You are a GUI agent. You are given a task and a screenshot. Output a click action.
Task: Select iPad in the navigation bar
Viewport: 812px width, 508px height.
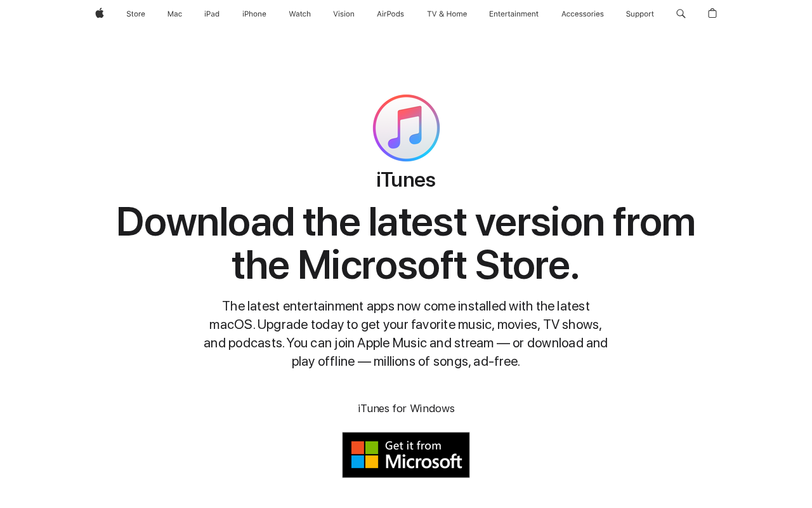212,14
